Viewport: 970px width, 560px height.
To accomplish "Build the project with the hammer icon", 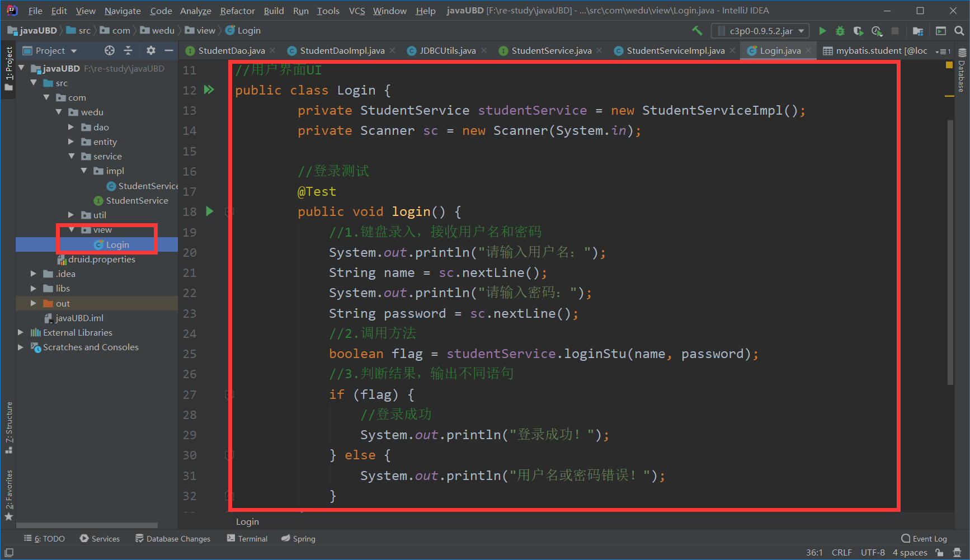I will 697,31.
